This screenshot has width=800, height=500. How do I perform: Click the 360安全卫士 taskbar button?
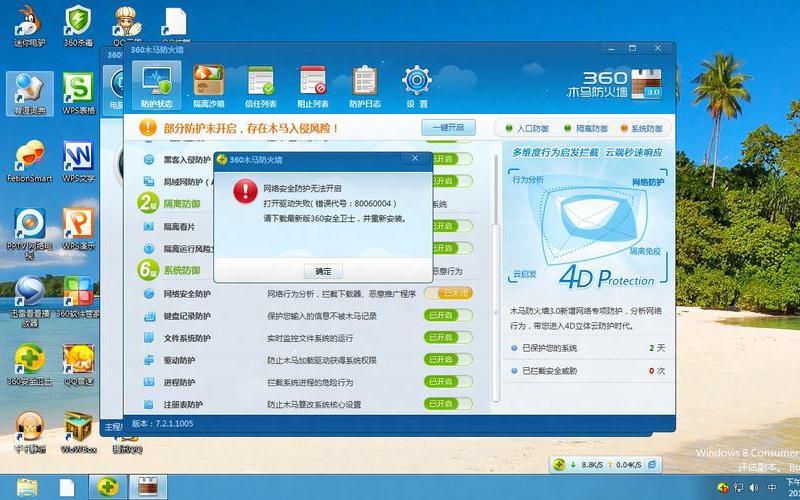pyautogui.click(x=108, y=487)
